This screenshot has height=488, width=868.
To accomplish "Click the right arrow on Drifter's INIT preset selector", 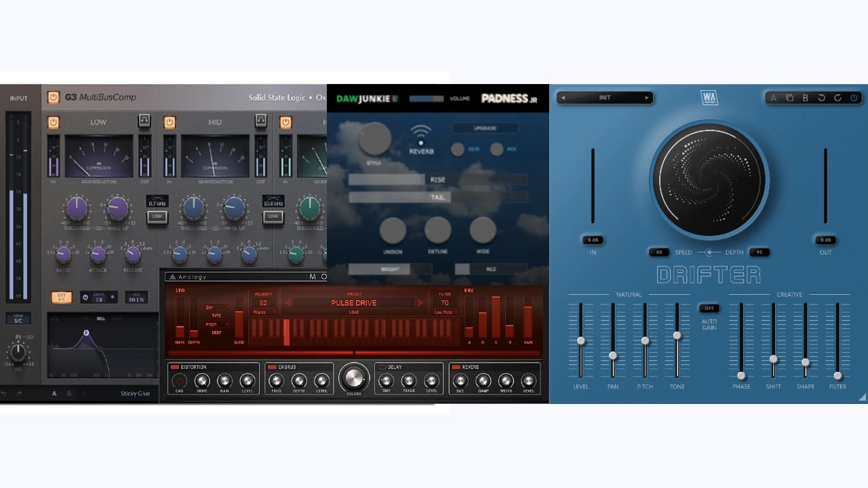I will (648, 98).
